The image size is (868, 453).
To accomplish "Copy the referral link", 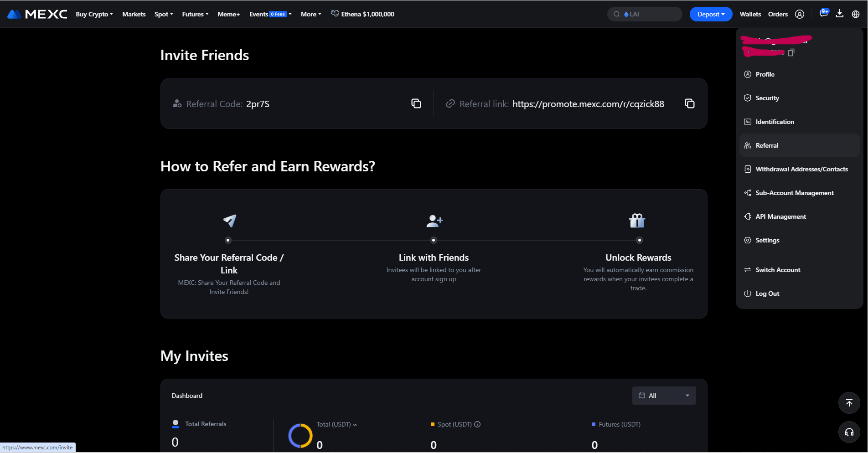I will 689,103.
